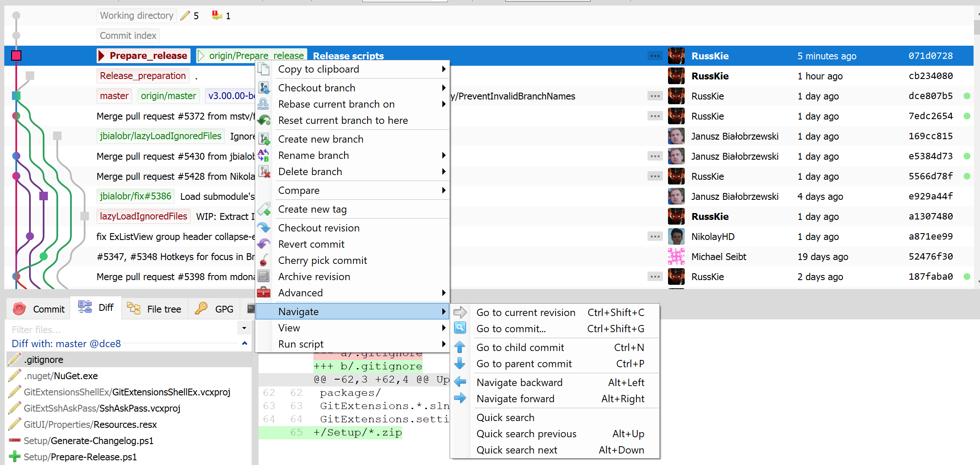Screen dimensions: 980x465
Task: Click the Rename branch AB icon
Action: 264,155
